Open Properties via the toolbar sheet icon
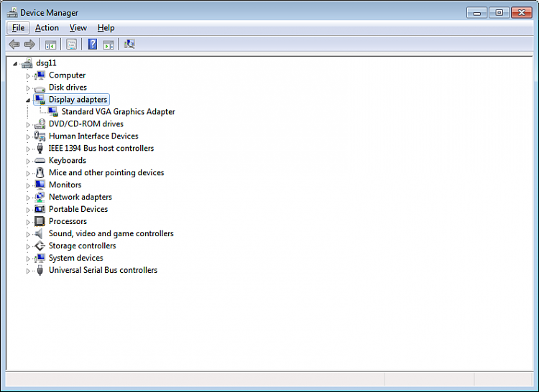539x392 pixels. point(71,45)
